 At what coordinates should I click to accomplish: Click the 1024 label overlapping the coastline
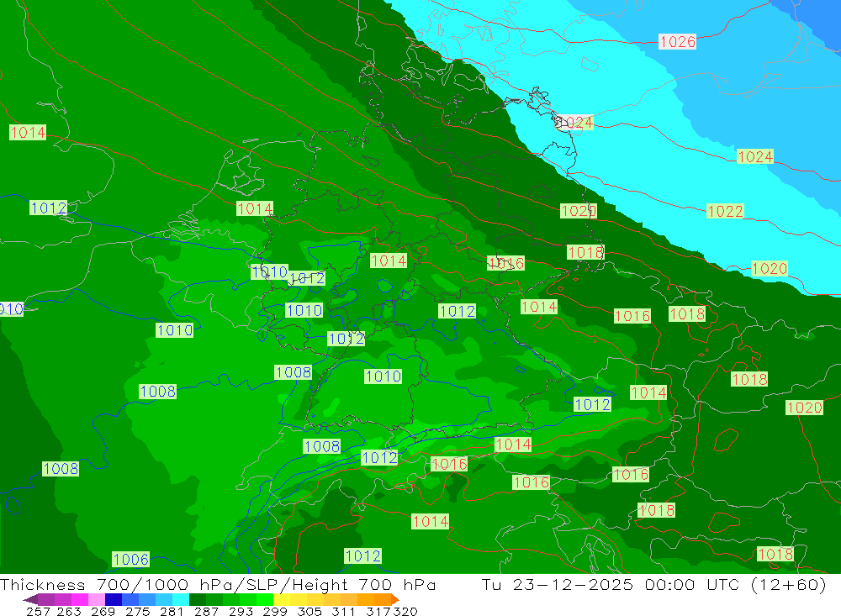575,123
